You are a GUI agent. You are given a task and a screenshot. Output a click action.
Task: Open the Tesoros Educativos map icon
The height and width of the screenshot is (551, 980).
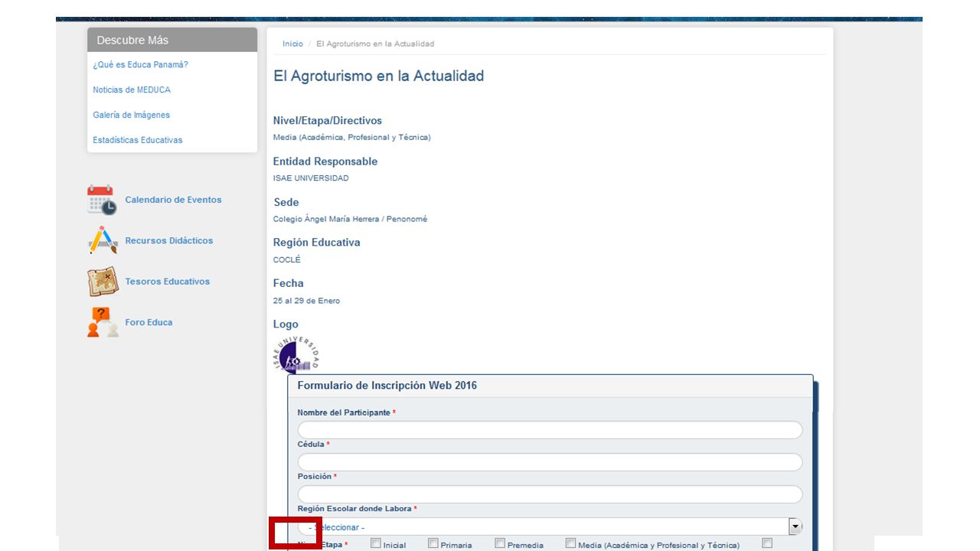(103, 282)
